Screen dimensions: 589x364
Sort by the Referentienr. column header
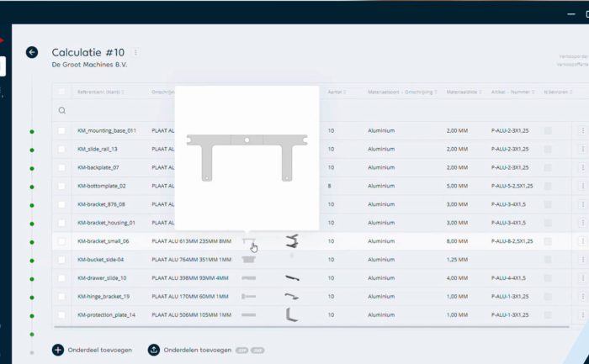99,92
